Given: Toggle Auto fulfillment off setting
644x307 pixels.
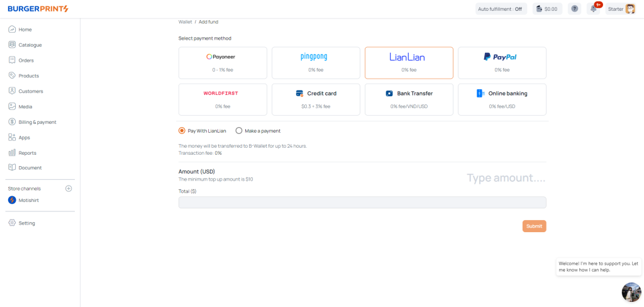Looking at the screenshot, I should coord(500,9).
